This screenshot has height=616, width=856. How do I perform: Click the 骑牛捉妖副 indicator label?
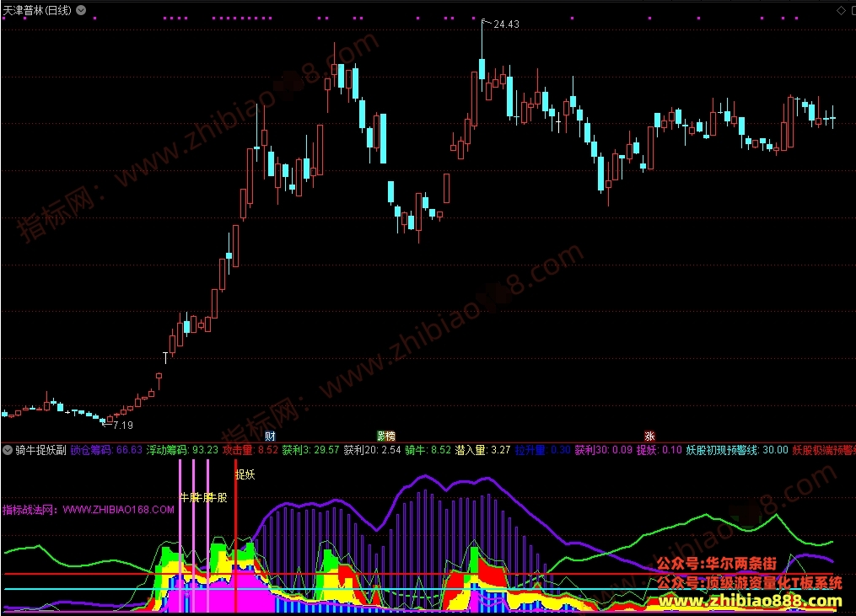click(41, 450)
